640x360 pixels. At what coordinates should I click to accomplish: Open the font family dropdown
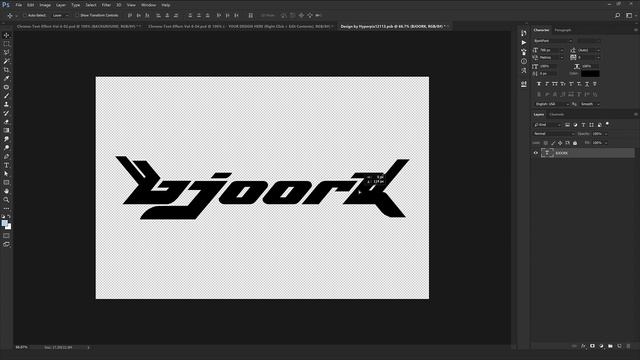coord(553,41)
